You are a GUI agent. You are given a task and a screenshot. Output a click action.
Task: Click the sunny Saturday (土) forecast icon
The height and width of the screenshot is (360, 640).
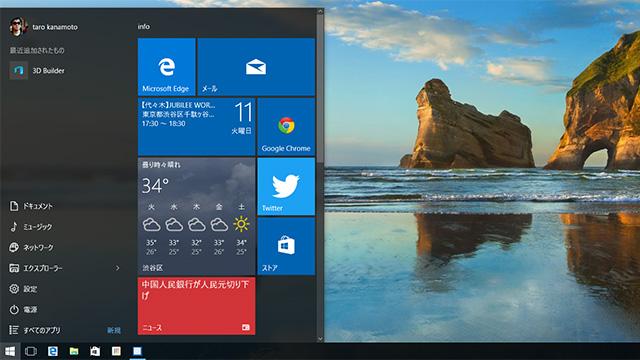(x=241, y=224)
